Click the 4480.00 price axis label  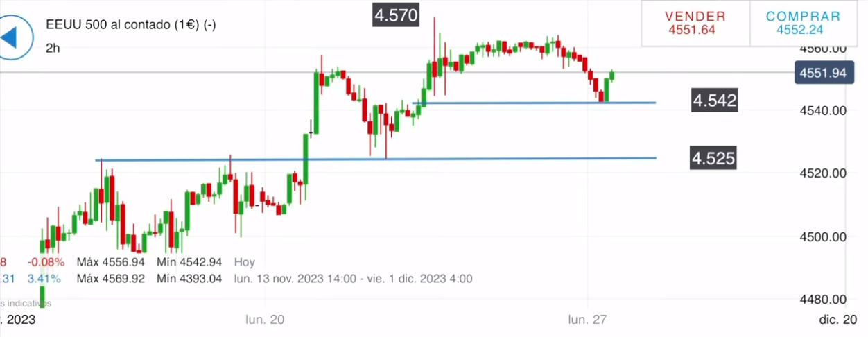click(x=824, y=300)
